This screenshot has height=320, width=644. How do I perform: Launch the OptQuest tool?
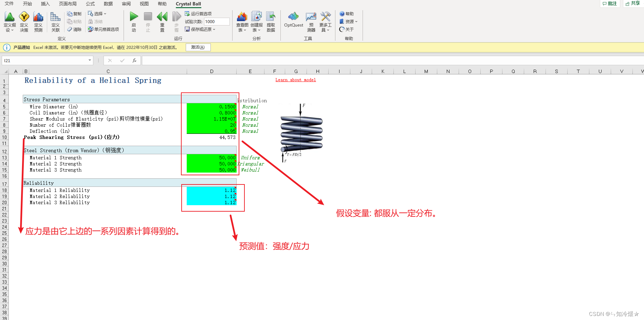point(293,20)
